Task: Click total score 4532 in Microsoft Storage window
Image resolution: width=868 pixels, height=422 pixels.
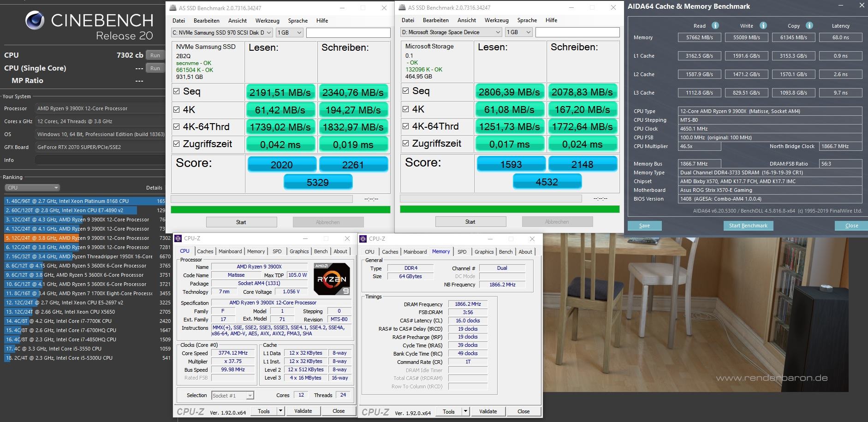Action: (x=547, y=182)
